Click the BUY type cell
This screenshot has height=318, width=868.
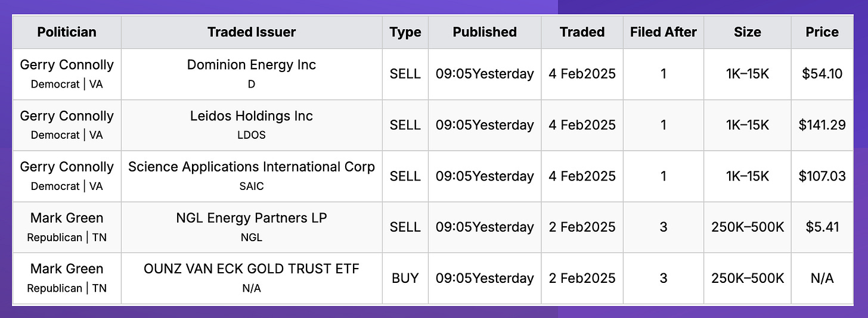(405, 278)
